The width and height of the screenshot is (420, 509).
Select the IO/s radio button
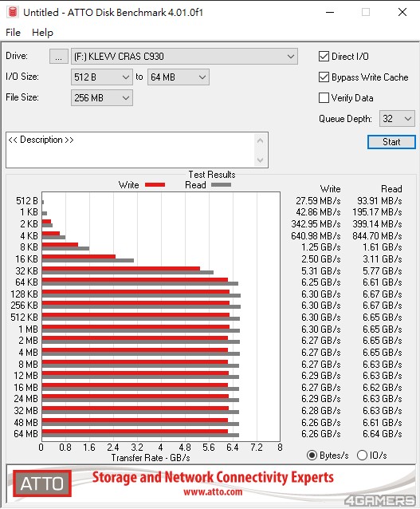point(362,456)
